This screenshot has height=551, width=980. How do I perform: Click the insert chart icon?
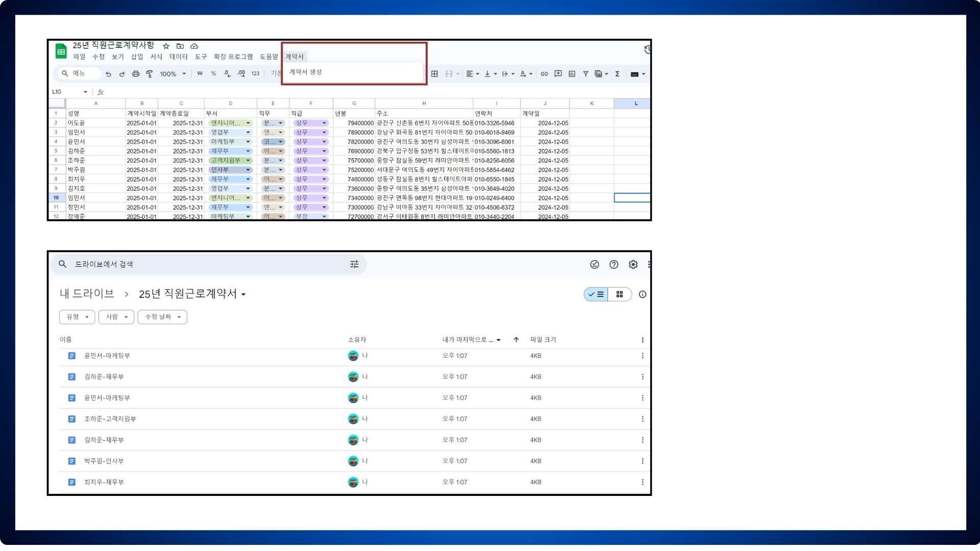pos(572,74)
